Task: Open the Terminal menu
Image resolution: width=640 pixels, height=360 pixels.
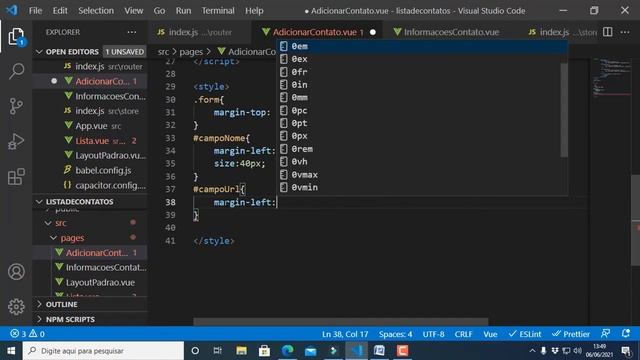Action: (218, 10)
